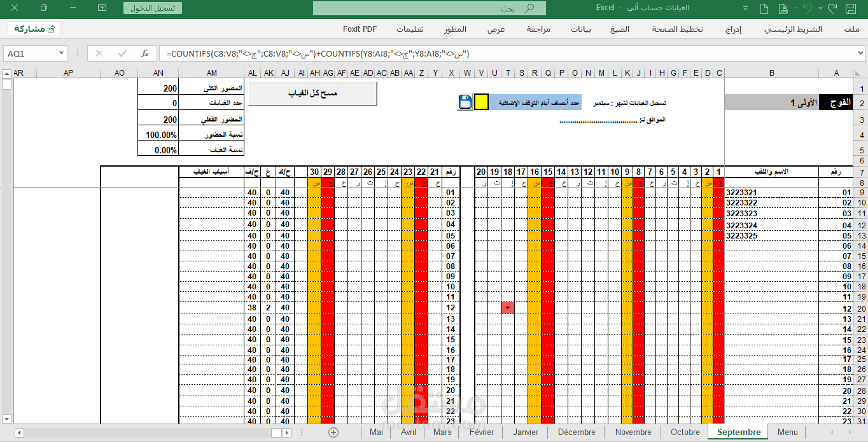Click the أسباب الغياب header cell

212,172
